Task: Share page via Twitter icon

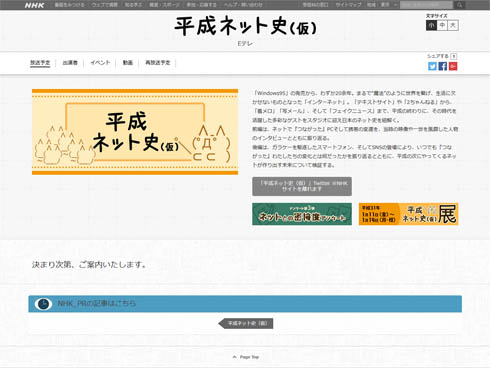Action: tap(432, 66)
